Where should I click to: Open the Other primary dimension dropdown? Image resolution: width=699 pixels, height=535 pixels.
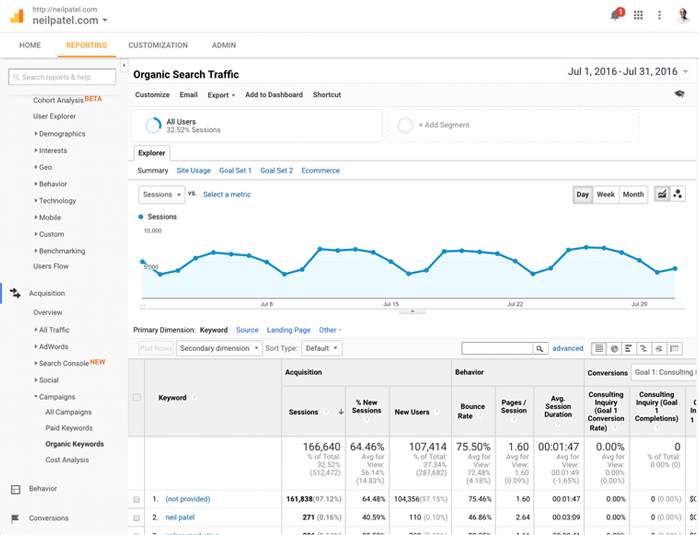click(x=330, y=330)
